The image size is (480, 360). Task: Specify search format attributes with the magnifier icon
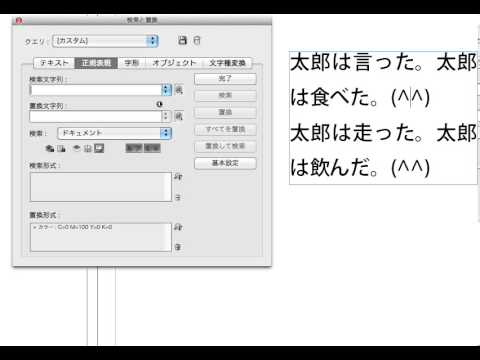pos(178,177)
